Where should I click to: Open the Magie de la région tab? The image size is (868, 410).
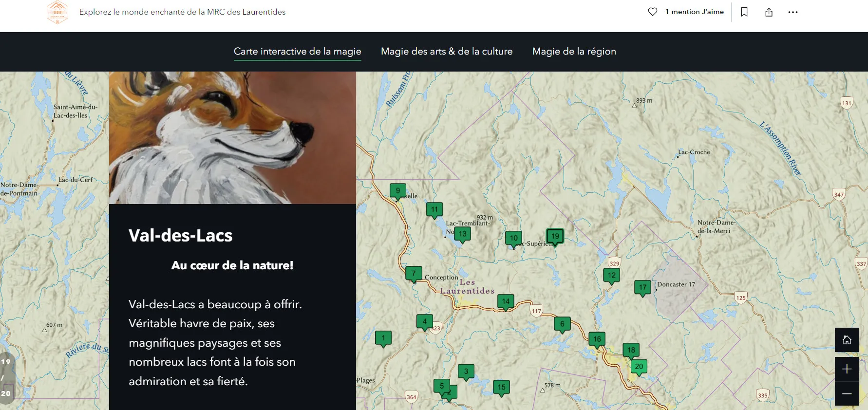pos(574,51)
